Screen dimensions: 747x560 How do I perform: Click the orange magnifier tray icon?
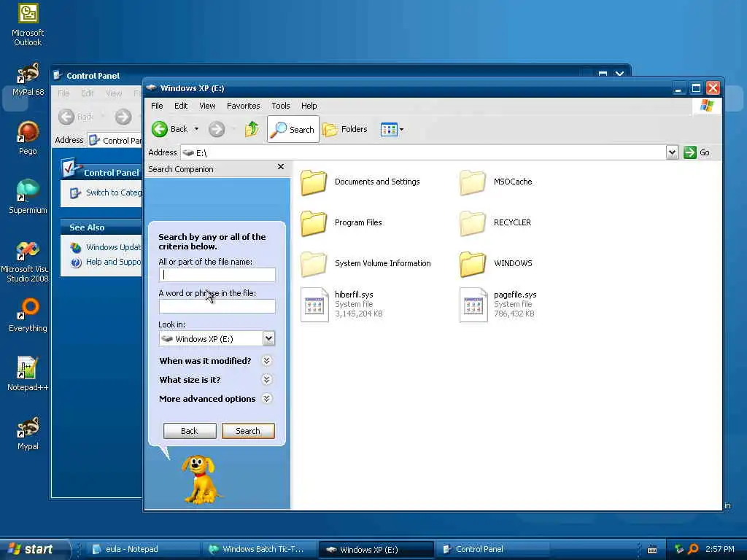pos(694,549)
